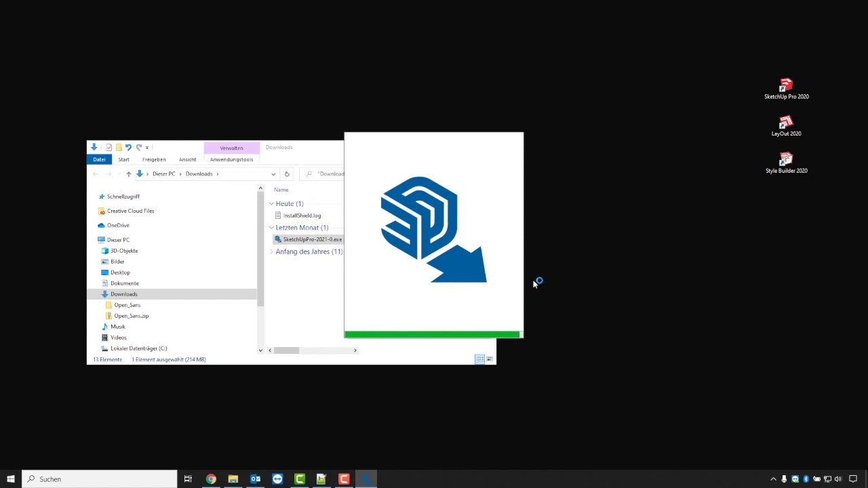Select Lokaler Datenträger (C:) in tree

[x=138, y=348]
